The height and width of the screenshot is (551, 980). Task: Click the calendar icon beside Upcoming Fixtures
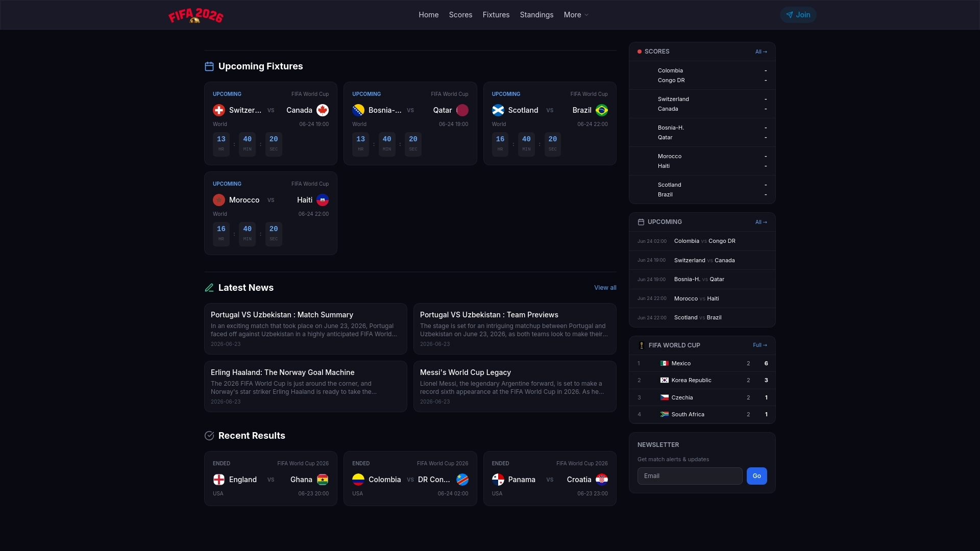coord(209,66)
